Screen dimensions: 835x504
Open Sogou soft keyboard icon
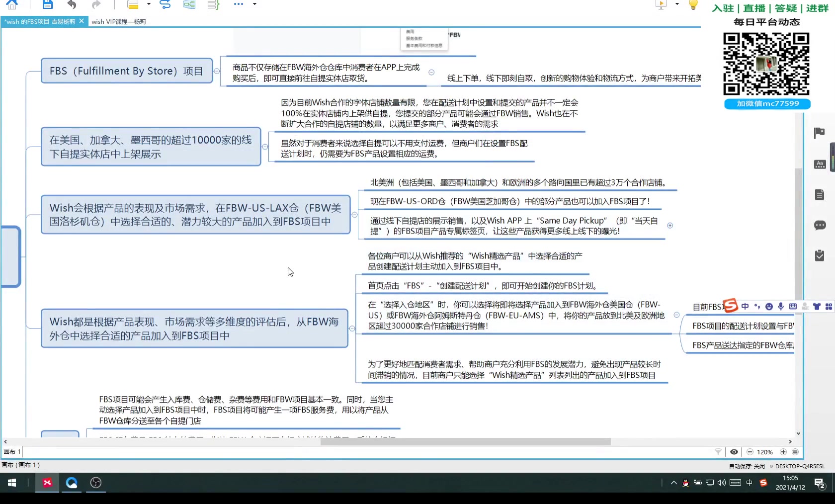[x=793, y=307]
